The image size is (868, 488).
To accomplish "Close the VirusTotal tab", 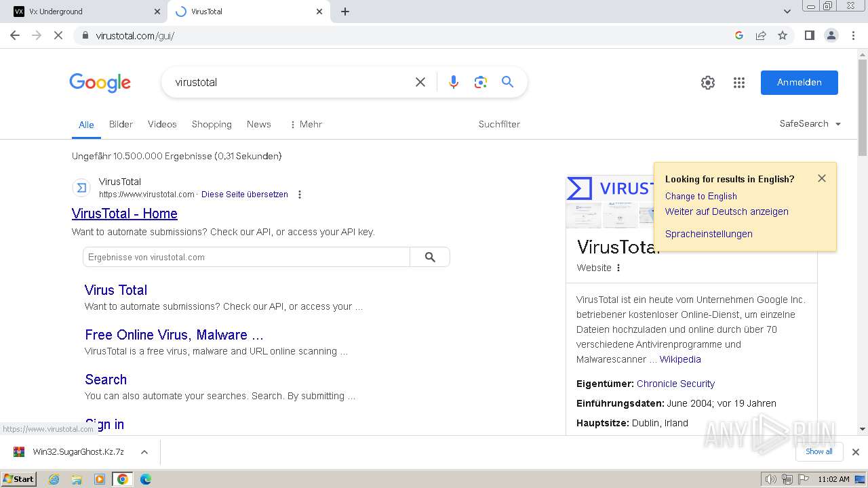I will click(319, 12).
